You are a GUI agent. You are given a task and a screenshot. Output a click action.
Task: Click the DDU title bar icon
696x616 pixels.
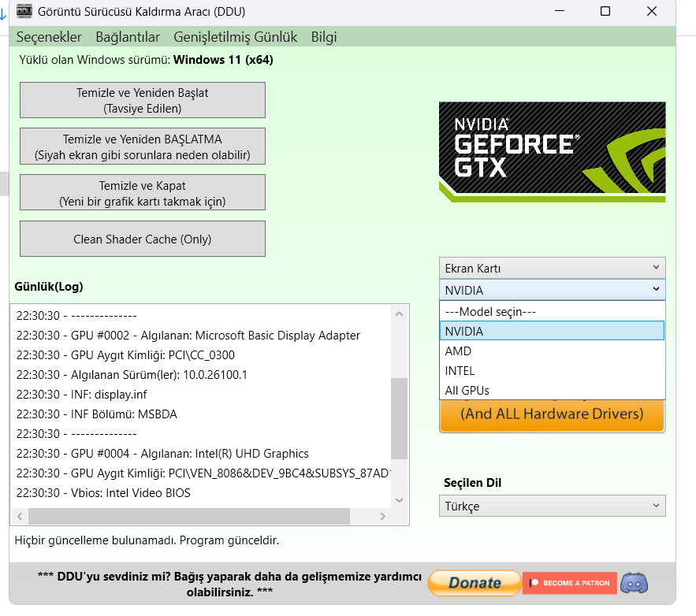point(24,11)
